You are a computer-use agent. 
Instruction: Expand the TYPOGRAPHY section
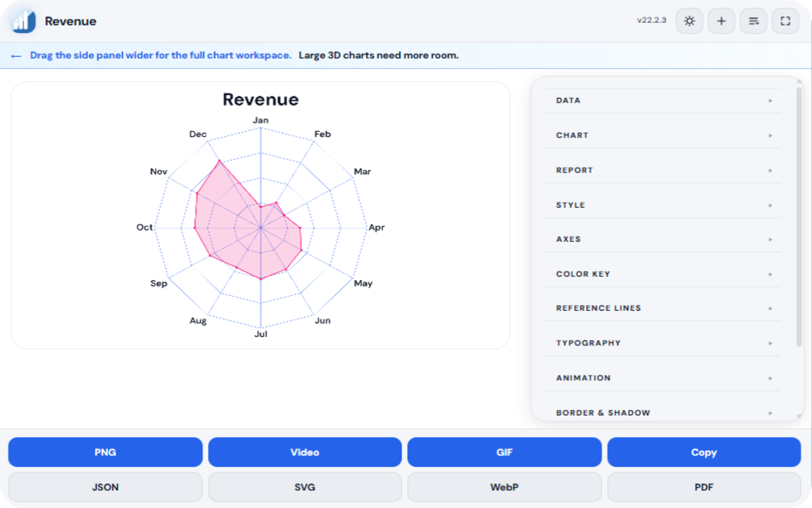[663, 343]
